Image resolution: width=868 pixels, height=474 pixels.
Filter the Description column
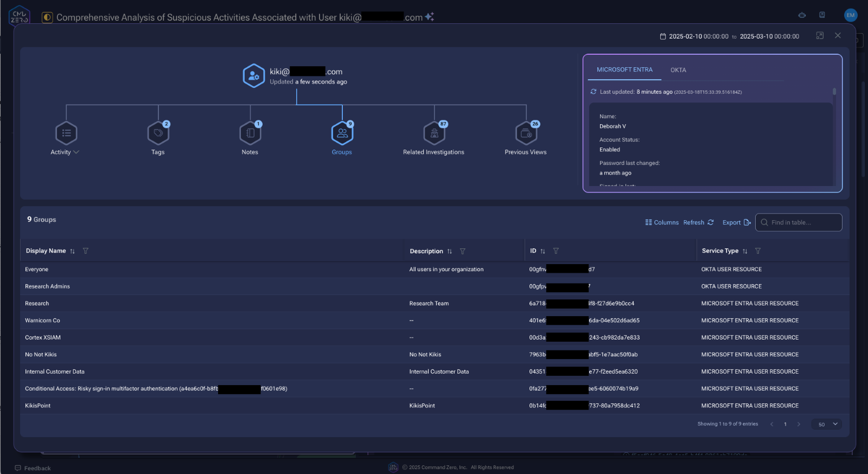[x=463, y=251]
